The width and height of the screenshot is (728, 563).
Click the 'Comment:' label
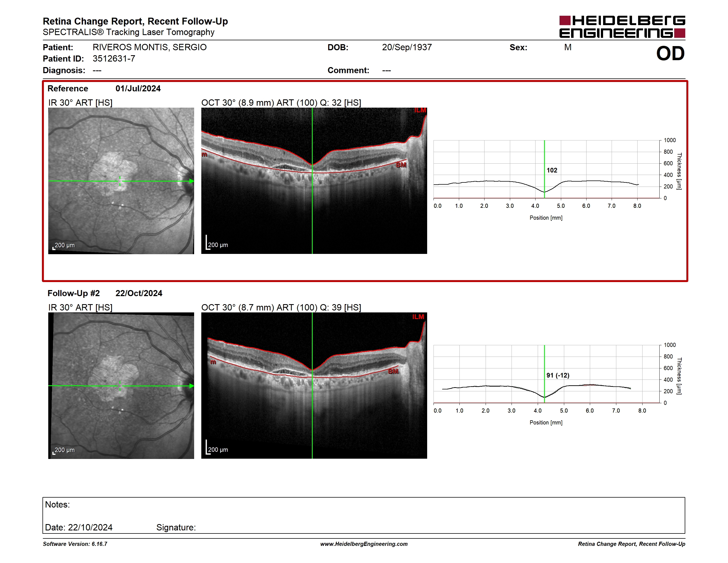(348, 70)
